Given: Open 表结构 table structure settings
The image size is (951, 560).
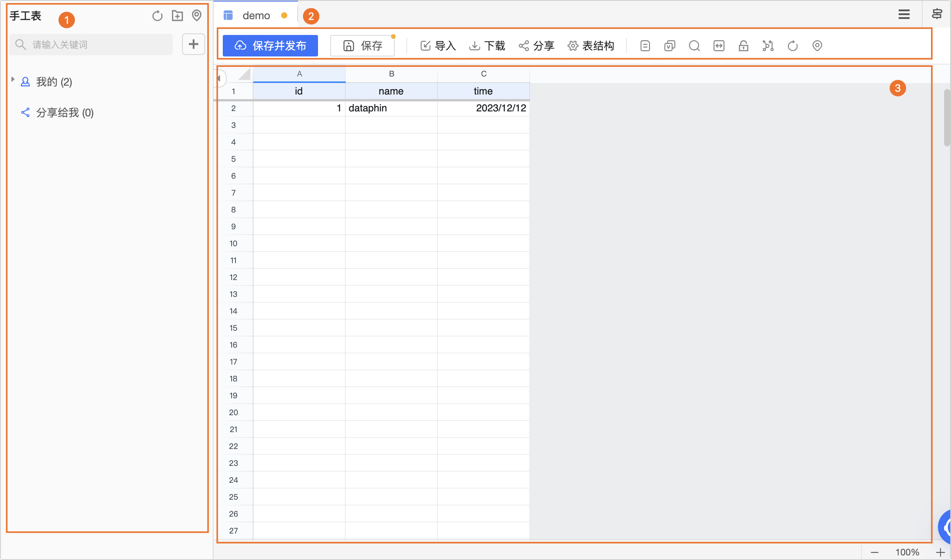Looking at the screenshot, I should click(591, 46).
